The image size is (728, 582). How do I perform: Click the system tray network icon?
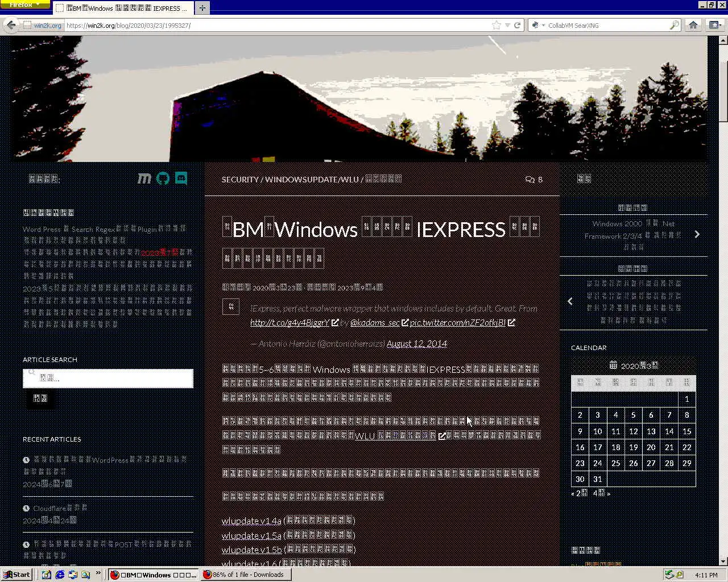670,575
